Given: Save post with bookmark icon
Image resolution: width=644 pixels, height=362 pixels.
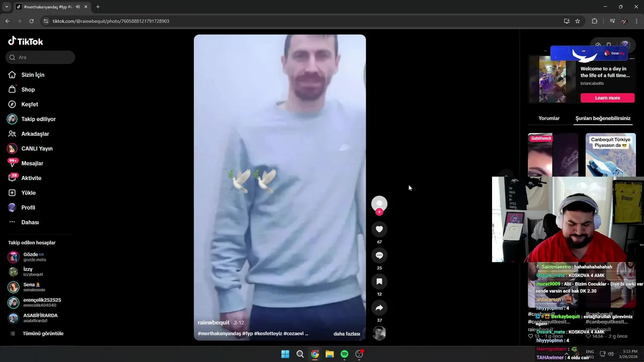Looking at the screenshot, I should (x=379, y=282).
